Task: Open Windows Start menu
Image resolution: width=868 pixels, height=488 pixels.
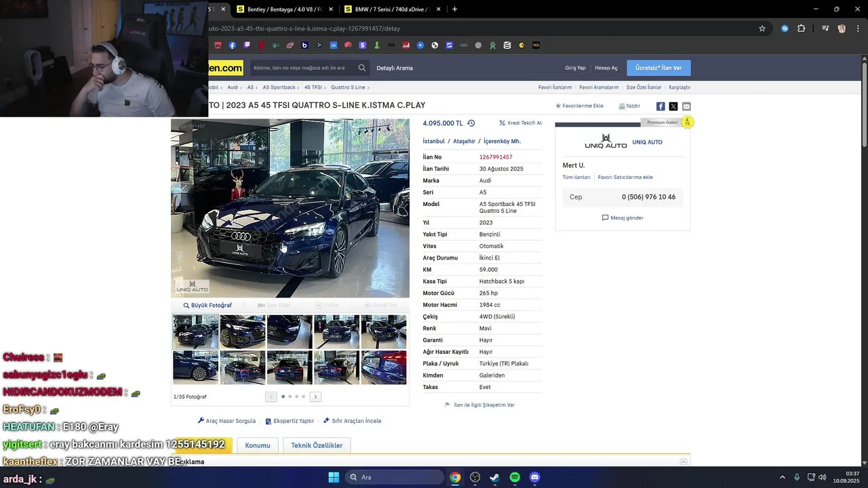Action: [334, 477]
